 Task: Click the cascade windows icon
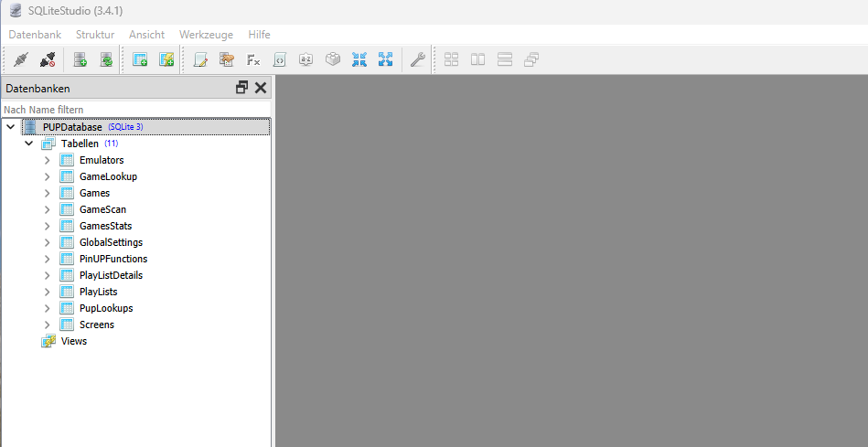click(530, 59)
